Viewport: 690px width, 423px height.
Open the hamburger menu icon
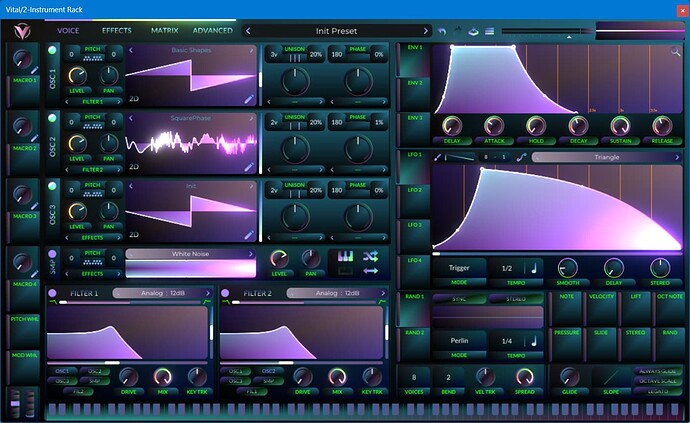pyautogui.click(x=489, y=31)
